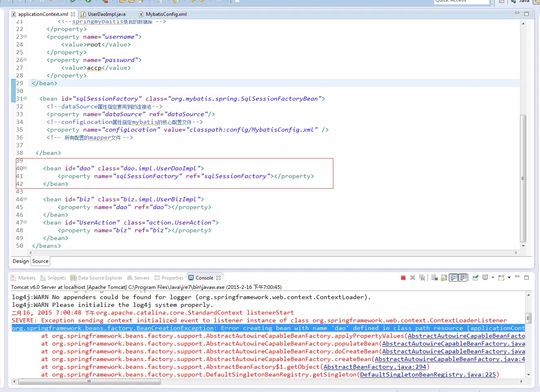Toggle Show Console When Standard Error Changes
This screenshot has height=392, width=540.
coord(463,277)
